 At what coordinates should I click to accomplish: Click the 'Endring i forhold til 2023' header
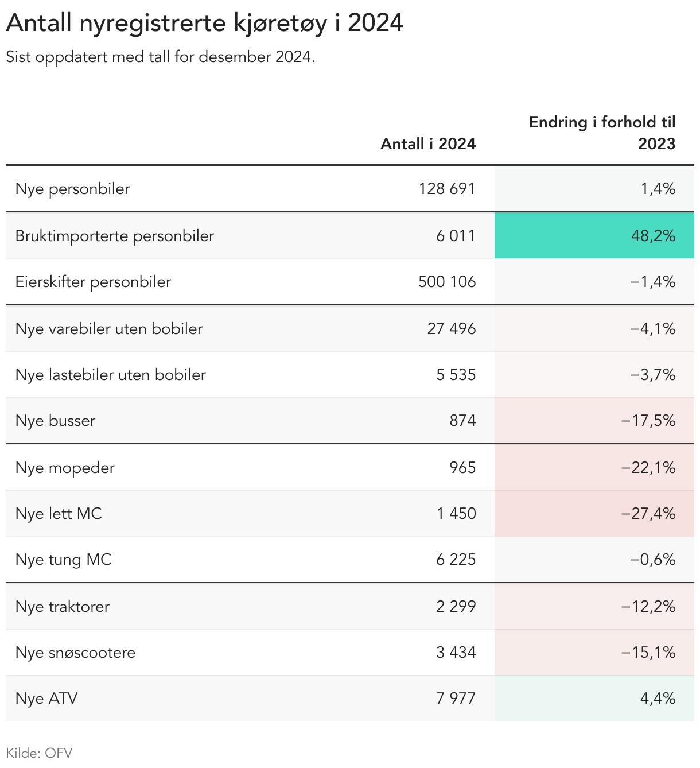pyautogui.click(x=602, y=133)
